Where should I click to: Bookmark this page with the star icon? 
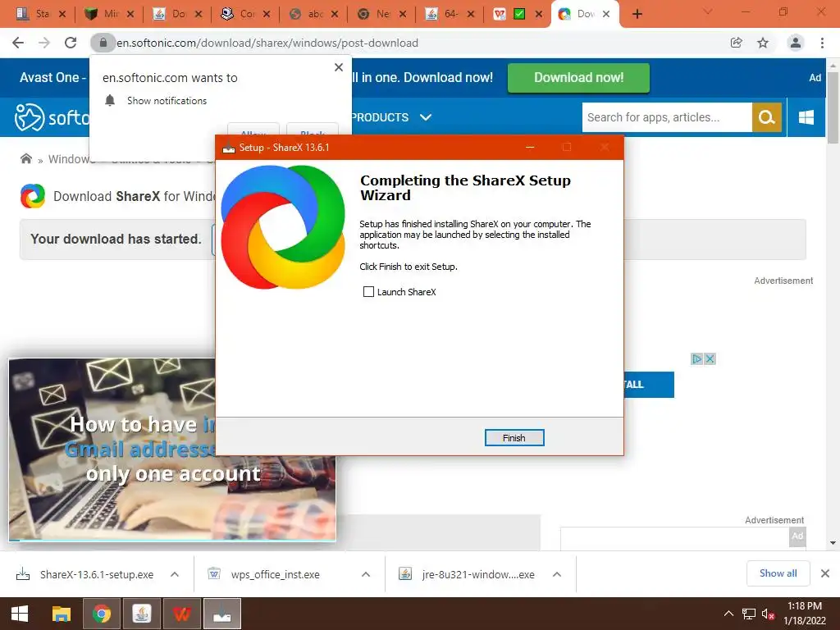[x=763, y=43]
